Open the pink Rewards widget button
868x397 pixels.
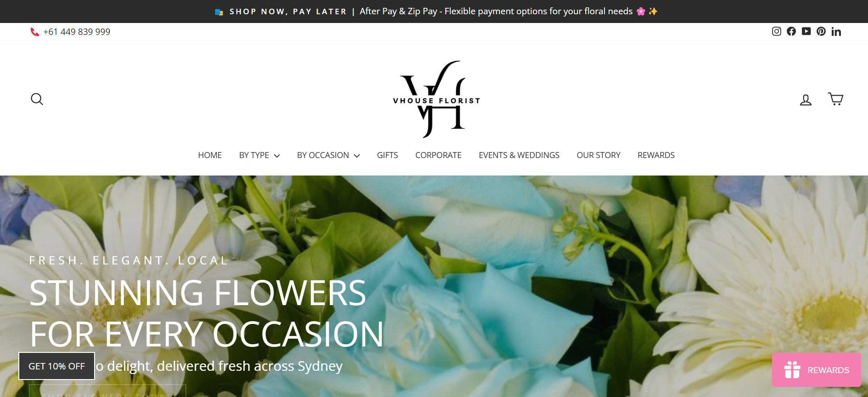[x=816, y=370]
